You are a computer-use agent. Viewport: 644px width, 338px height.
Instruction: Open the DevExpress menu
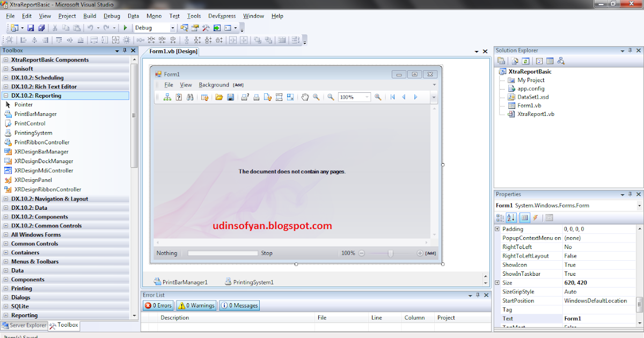[x=222, y=16]
